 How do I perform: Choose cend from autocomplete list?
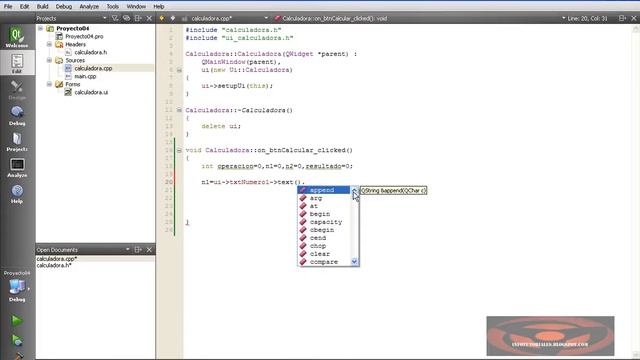324,238
